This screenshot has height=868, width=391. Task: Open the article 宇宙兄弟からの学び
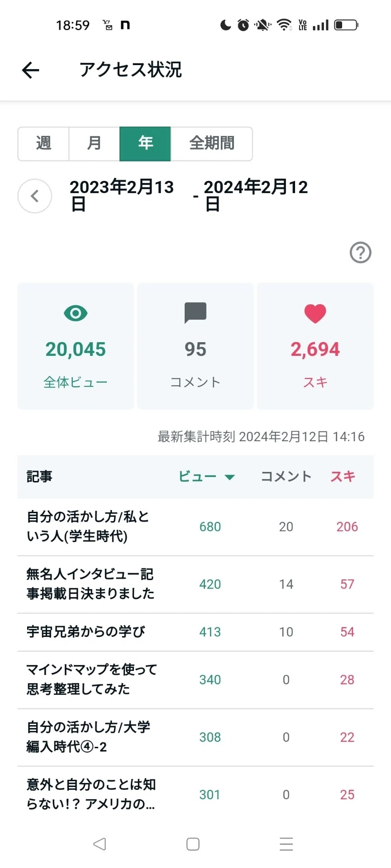[x=195, y=632]
